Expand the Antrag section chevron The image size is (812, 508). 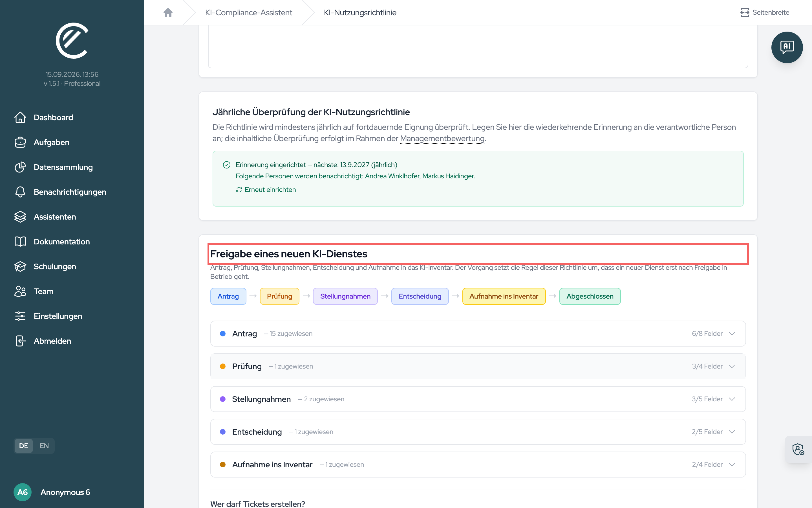tap(732, 334)
